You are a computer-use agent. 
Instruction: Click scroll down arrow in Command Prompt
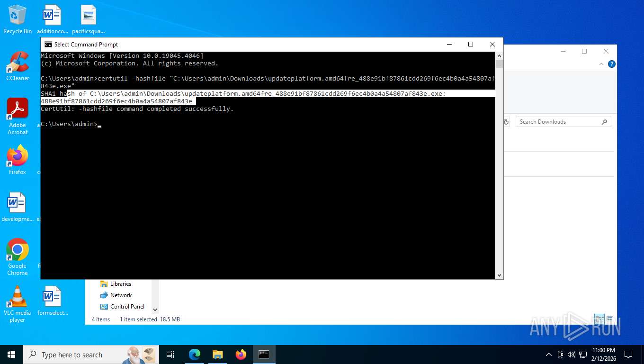click(499, 275)
